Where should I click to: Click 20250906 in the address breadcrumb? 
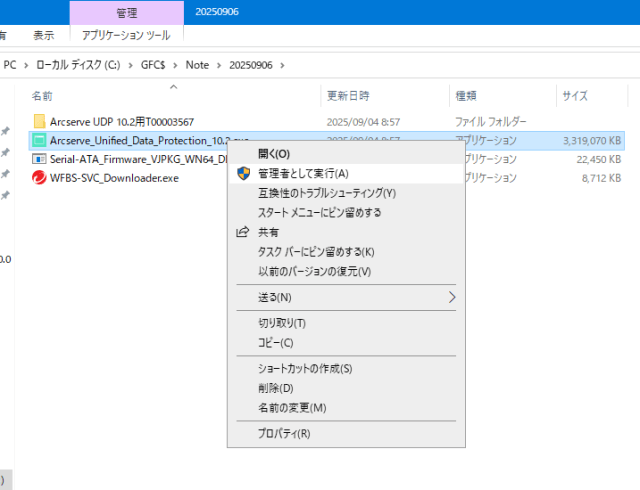251,65
